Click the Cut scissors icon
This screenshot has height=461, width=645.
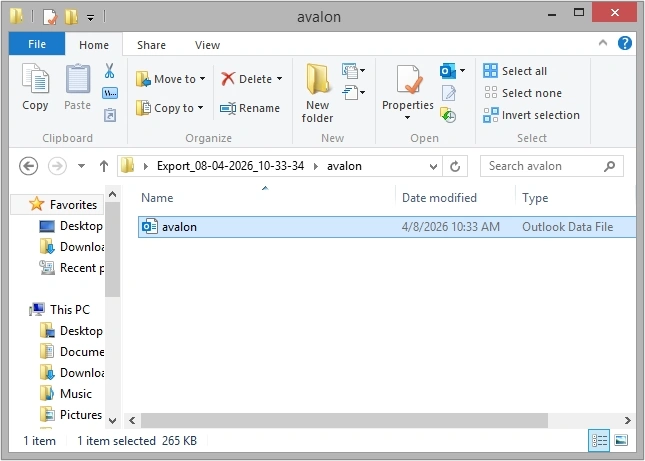(109, 71)
